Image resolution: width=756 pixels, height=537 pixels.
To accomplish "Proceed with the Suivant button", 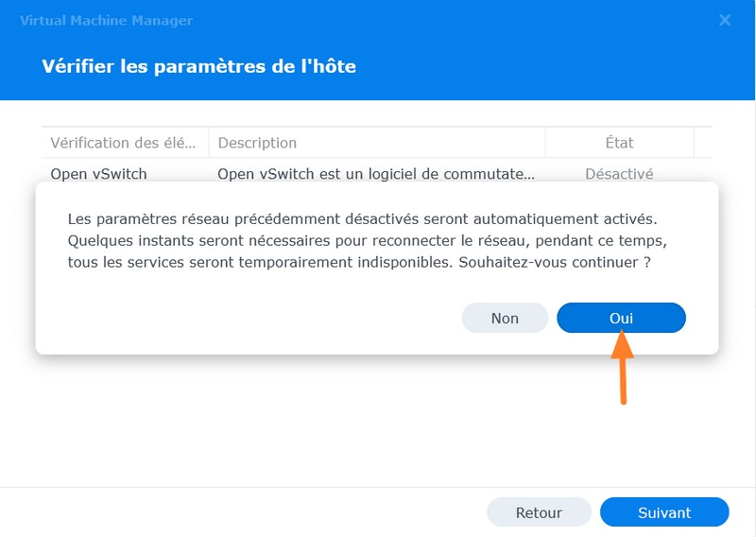I will coord(664,512).
